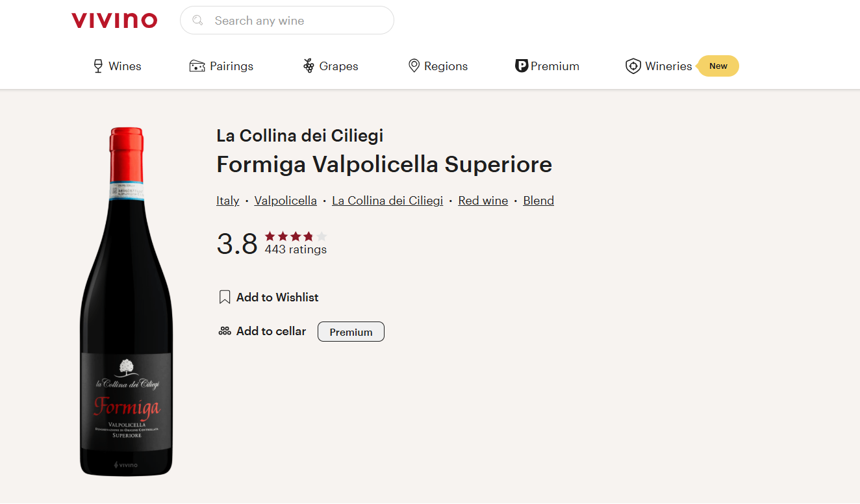
Task: Click the Wineries shield icon
Action: click(633, 66)
